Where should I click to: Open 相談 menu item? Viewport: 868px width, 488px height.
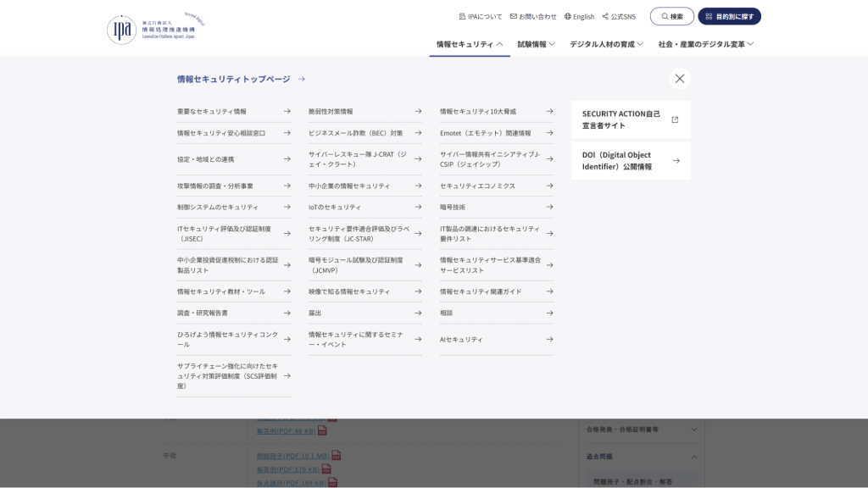coord(497,313)
